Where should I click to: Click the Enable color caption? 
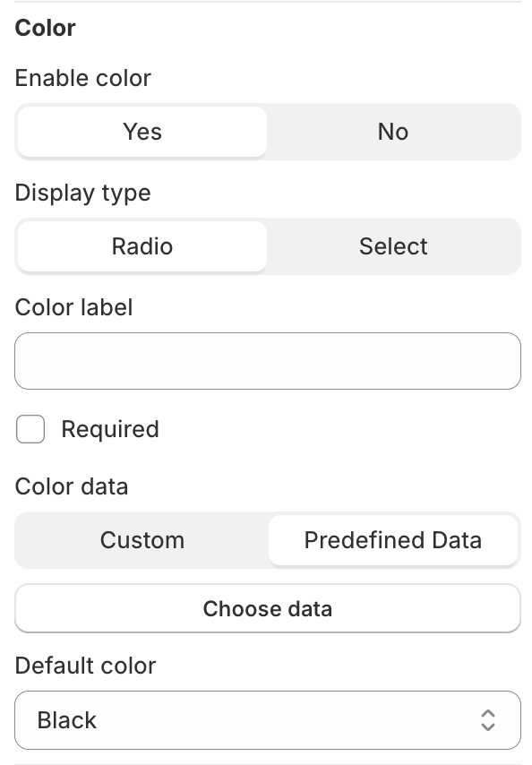tap(83, 78)
